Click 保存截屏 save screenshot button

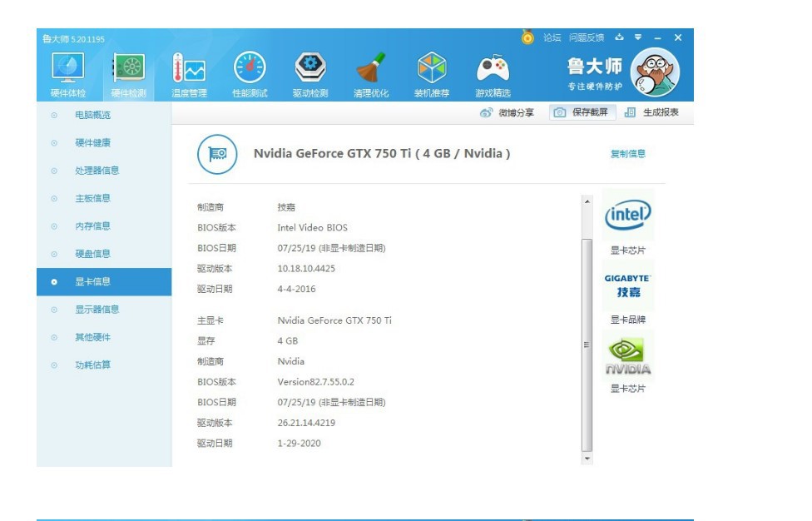582,112
